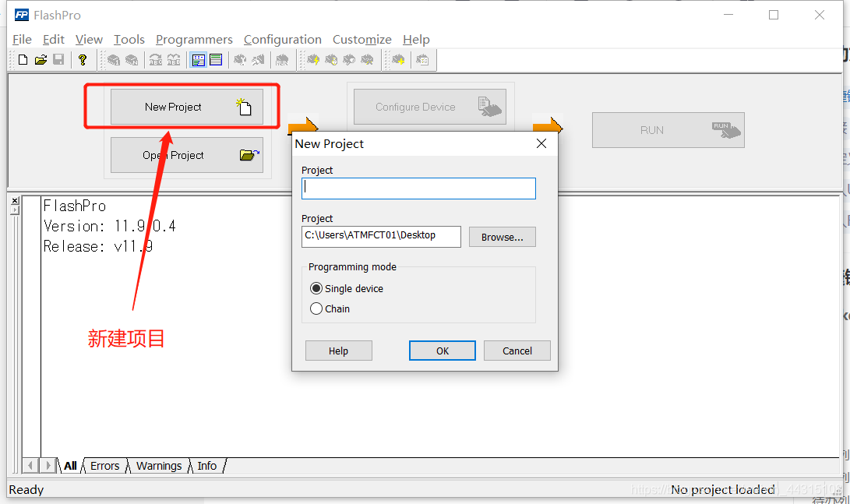Click the large RUN button
The width and height of the screenshot is (850, 504).
click(x=668, y=130)
